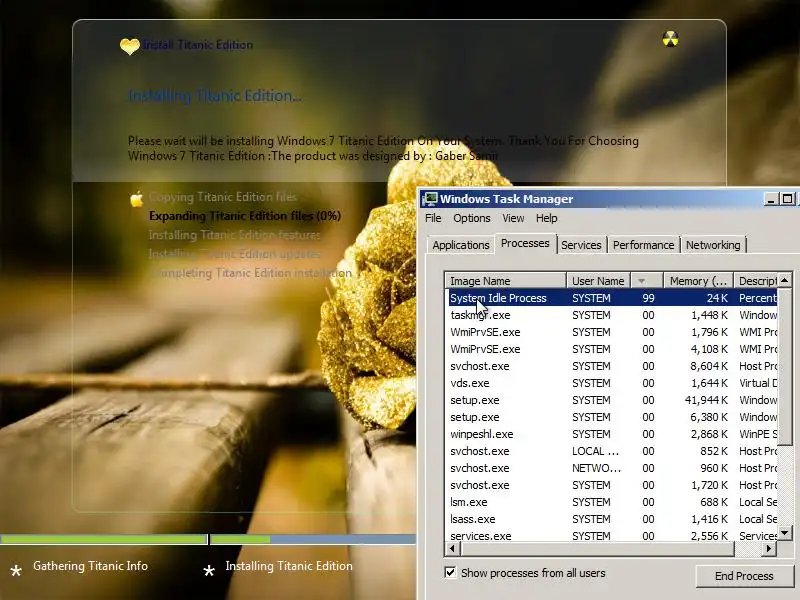
Task: Select the setup.exe row using 6,380 K
Action: point(612,417)
